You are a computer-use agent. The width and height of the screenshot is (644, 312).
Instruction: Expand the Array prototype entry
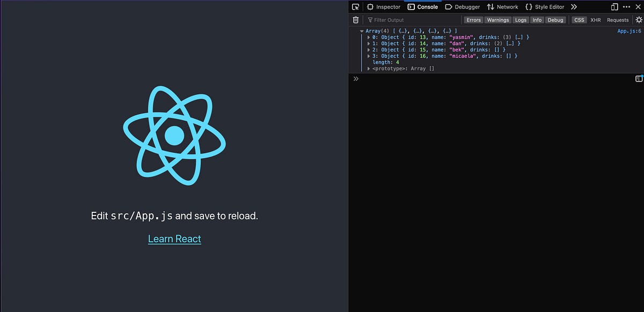[x=368, y=68]
